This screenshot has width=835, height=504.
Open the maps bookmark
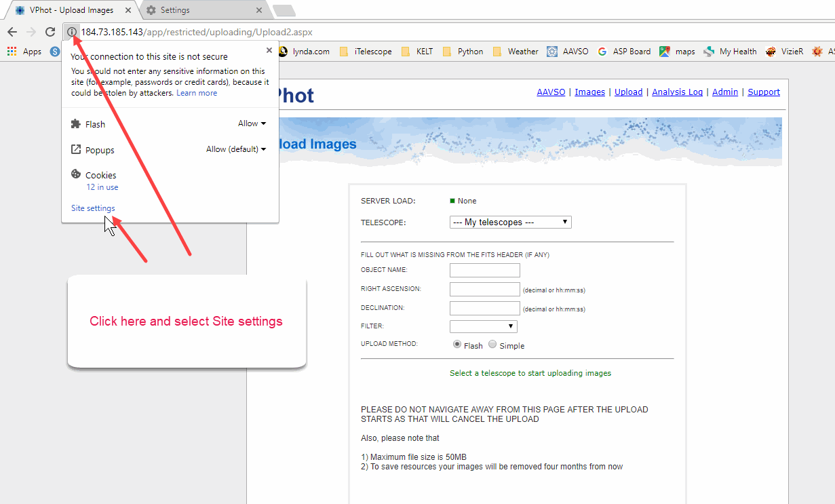(x=677, y=52)
